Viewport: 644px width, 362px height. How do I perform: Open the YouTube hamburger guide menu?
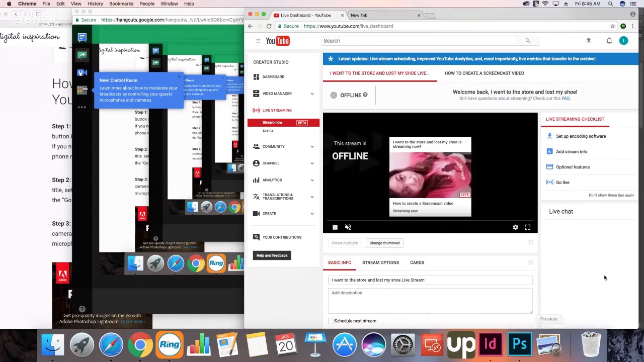click(x=258, y=41)
